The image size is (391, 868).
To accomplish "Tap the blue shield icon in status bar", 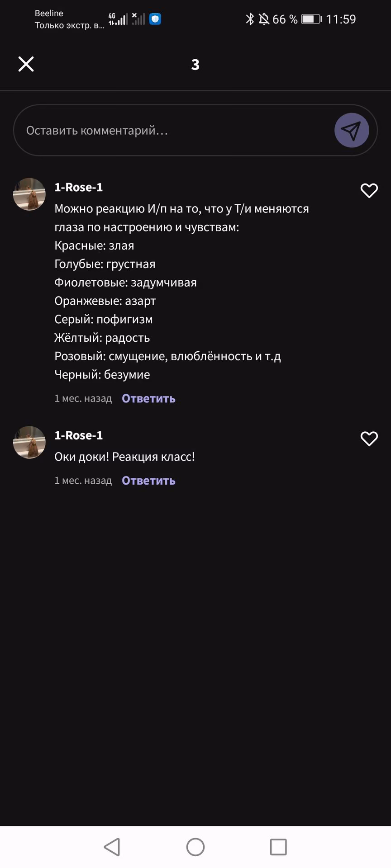I will pos(155,19).
